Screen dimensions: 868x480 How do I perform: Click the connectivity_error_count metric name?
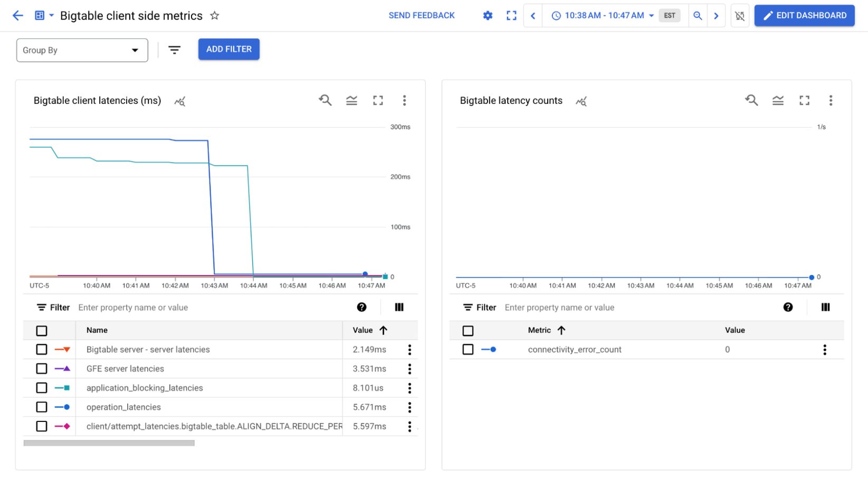pyautogui.click(x=575, y=349)
